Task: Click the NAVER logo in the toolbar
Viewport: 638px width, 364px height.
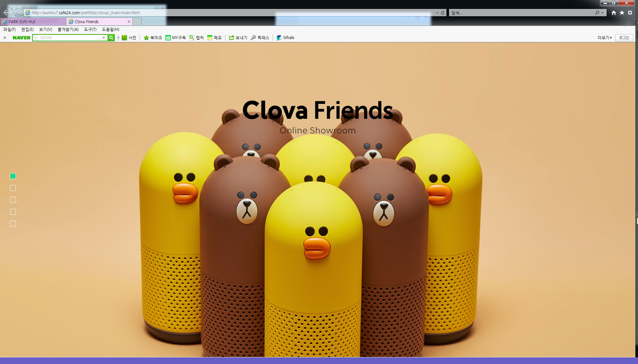Action: [x=22, y=38]
